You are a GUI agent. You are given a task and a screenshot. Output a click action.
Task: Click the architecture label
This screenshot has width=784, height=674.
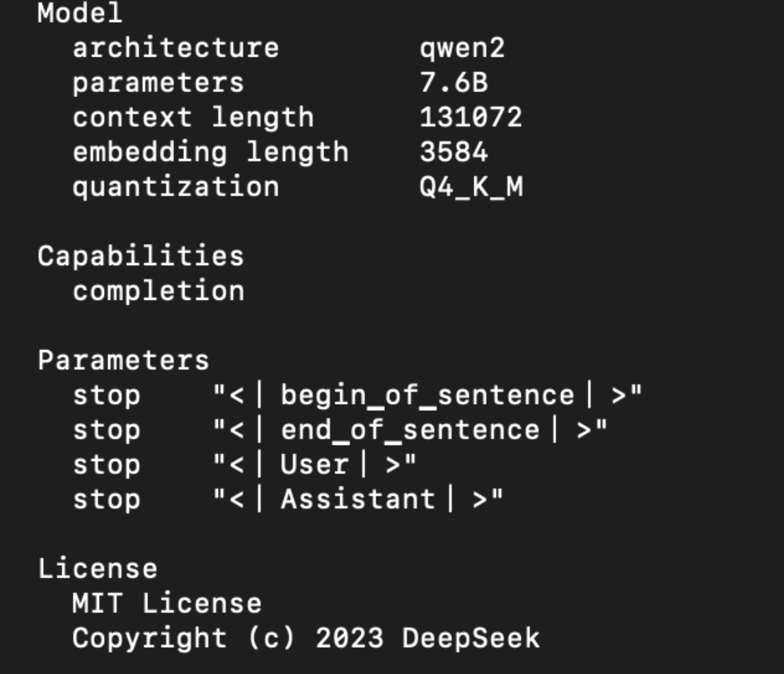point(175,48)
